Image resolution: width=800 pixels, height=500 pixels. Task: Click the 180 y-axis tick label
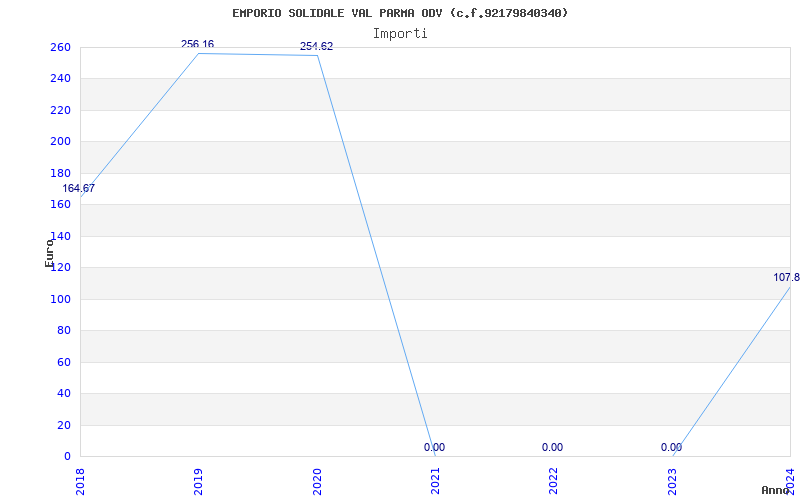click(x=60, y=173)
